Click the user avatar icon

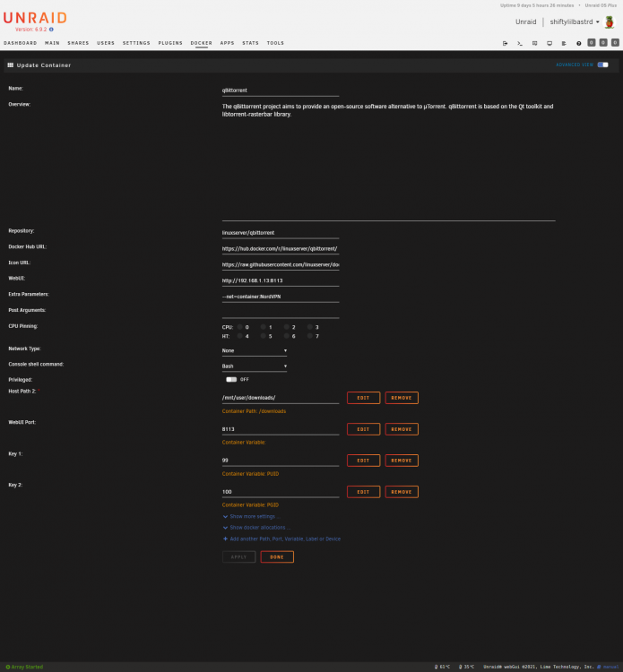(610, 22)
